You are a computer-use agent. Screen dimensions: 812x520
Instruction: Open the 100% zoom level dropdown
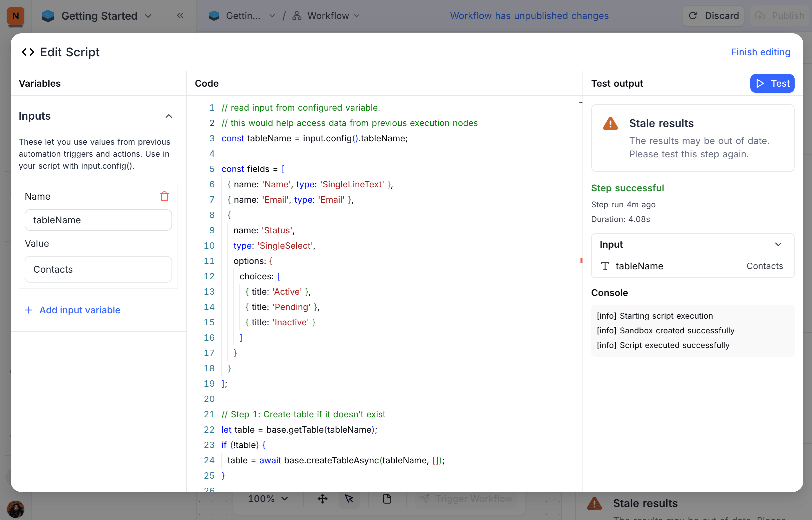click(267, 499)
